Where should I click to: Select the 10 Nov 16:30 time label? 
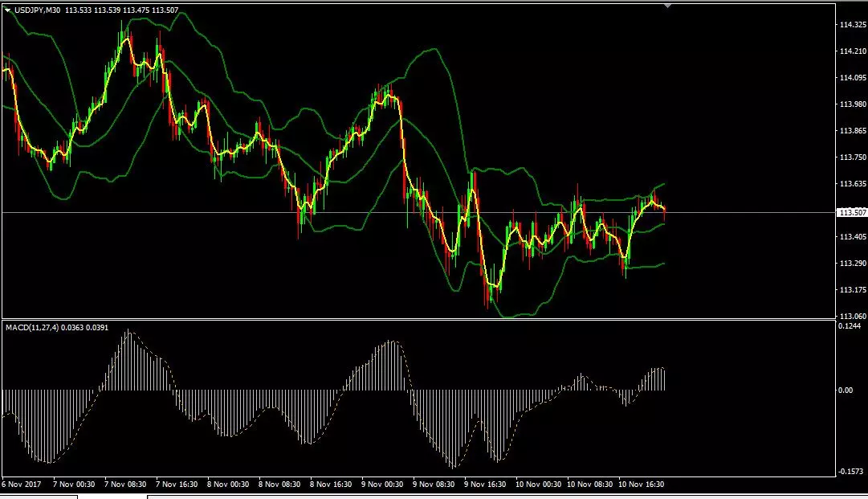(641, 485)
